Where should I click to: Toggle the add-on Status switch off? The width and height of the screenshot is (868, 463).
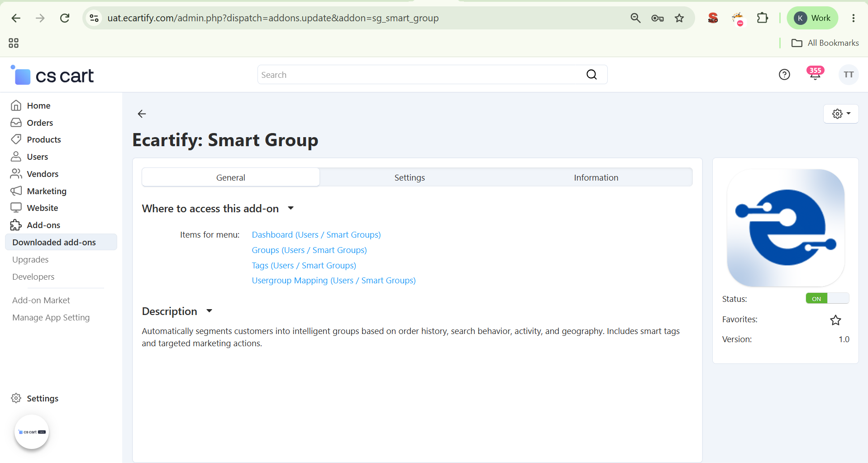827,298
